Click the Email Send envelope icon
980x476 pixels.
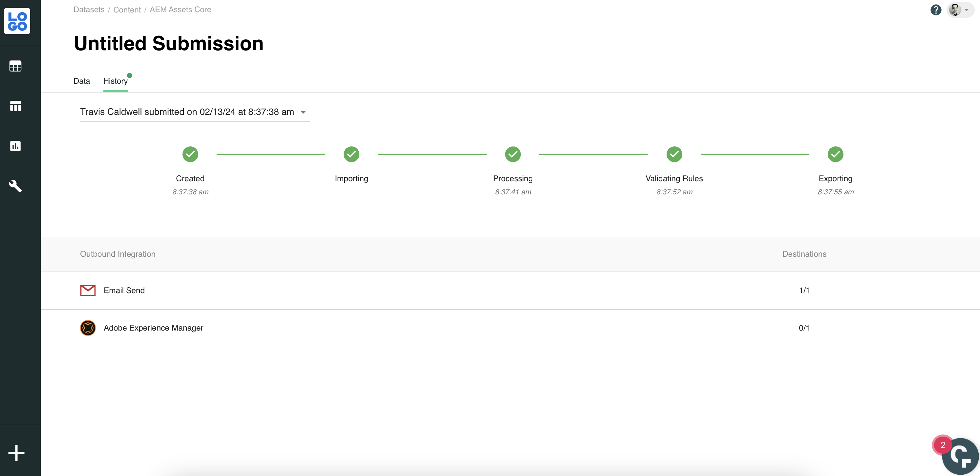click(88, 290)
